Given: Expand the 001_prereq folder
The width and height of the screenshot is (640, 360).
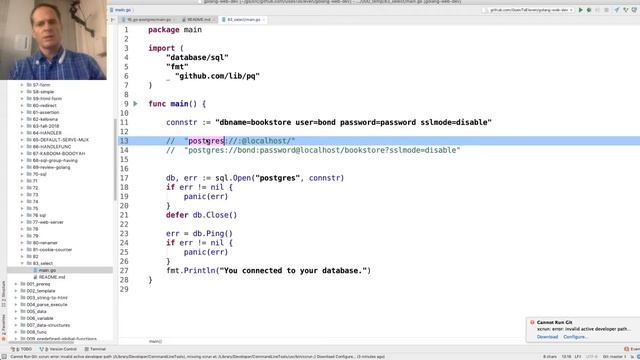Looking at the screenshot, I should 16,284.
